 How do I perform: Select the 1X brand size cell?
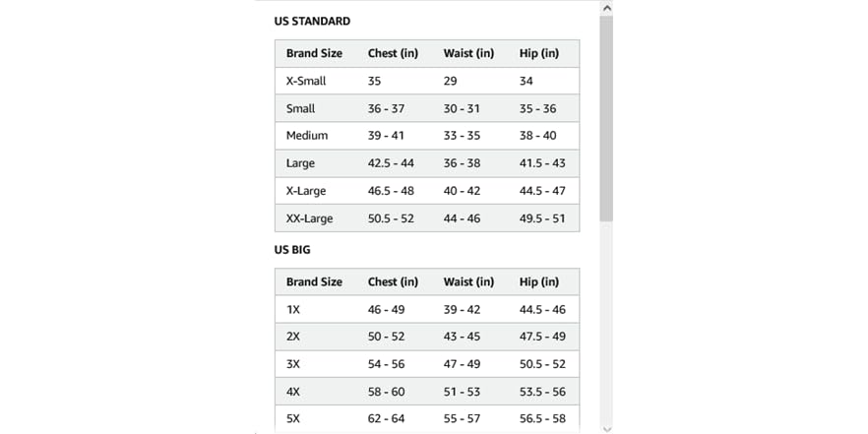point(293,309)
